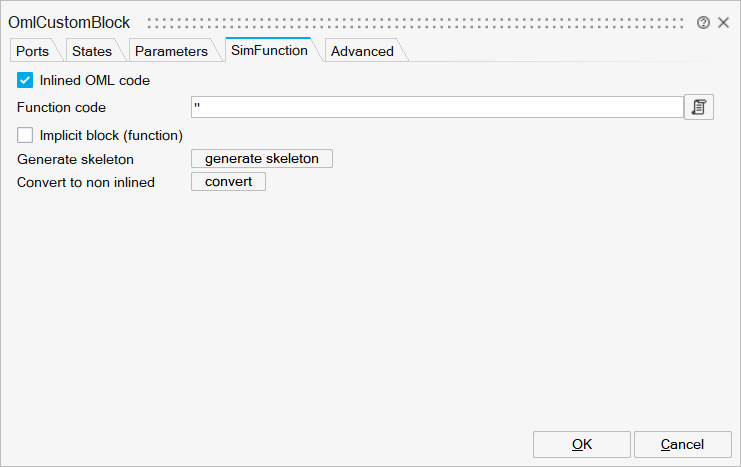The image size is (741, 467).
Task: Click the OmlCustomBlock title text
Action: pyautogui.click(x=69, y=22)
